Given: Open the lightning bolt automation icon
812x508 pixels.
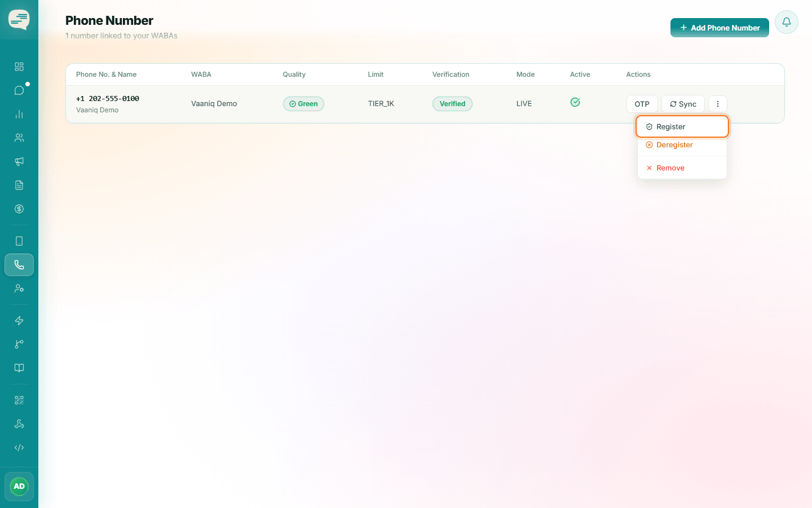Looking at the screenshot, I should click(x=19, y=321).
